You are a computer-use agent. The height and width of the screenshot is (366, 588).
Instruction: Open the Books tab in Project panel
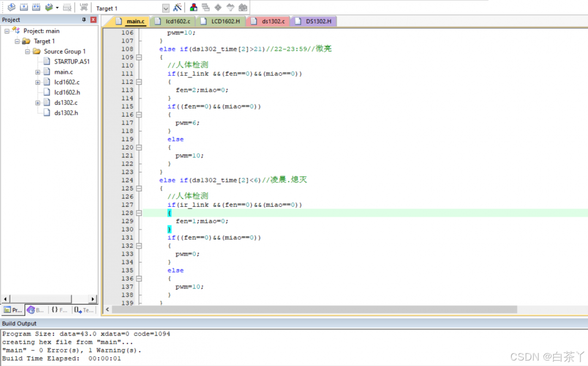pos(36,310)
